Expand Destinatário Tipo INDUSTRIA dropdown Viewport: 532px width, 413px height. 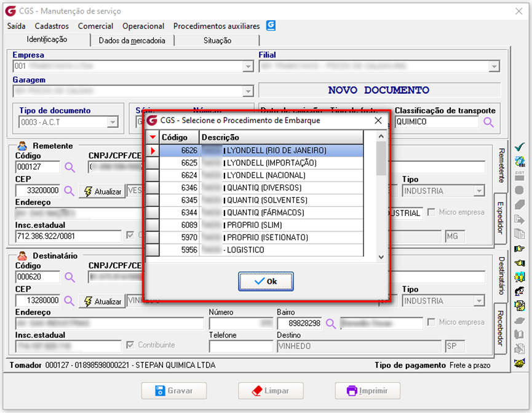coord(478,301)
